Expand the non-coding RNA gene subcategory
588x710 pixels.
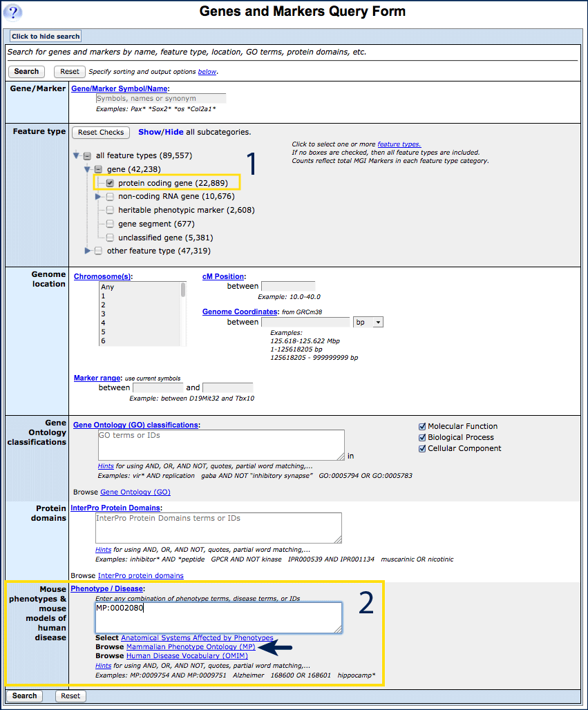99,197
